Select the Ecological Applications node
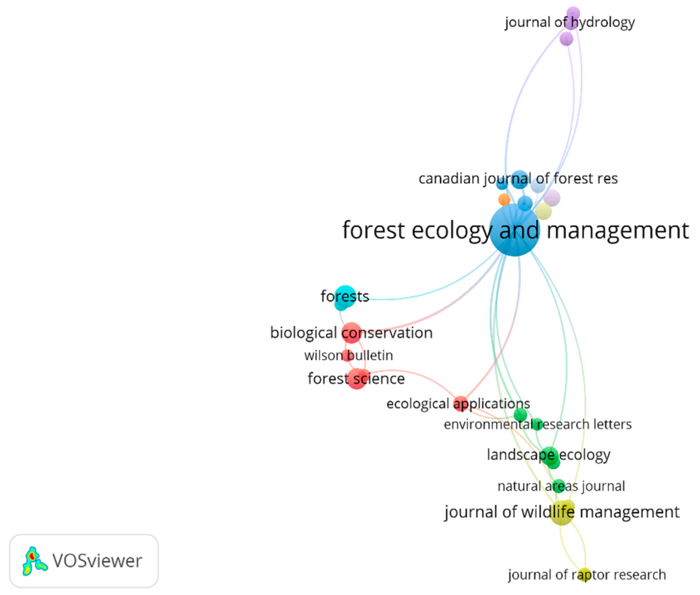 tap(461, 403)
